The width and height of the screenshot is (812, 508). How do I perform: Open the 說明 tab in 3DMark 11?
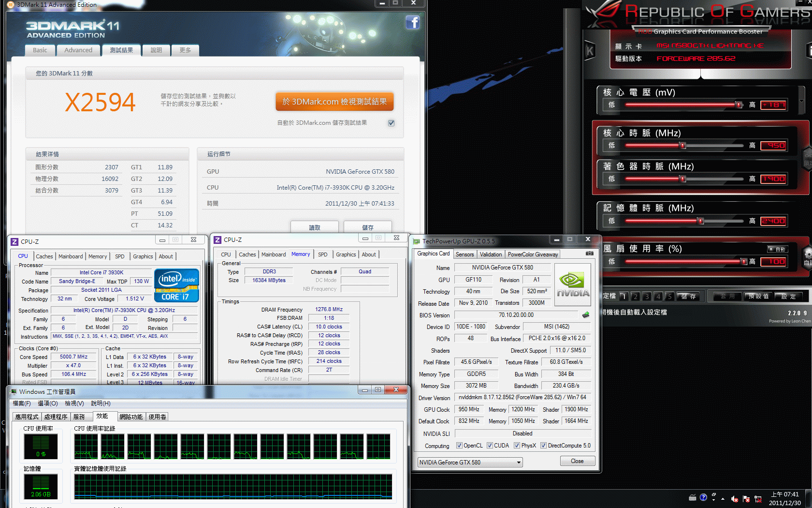tap(156, 50)
